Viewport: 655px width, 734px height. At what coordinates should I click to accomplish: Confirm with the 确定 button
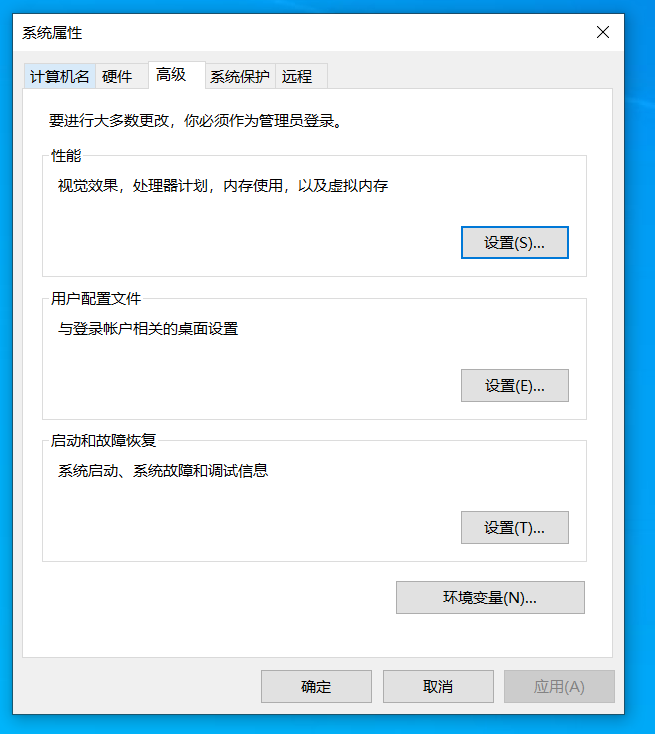click(x=316, y=686)
